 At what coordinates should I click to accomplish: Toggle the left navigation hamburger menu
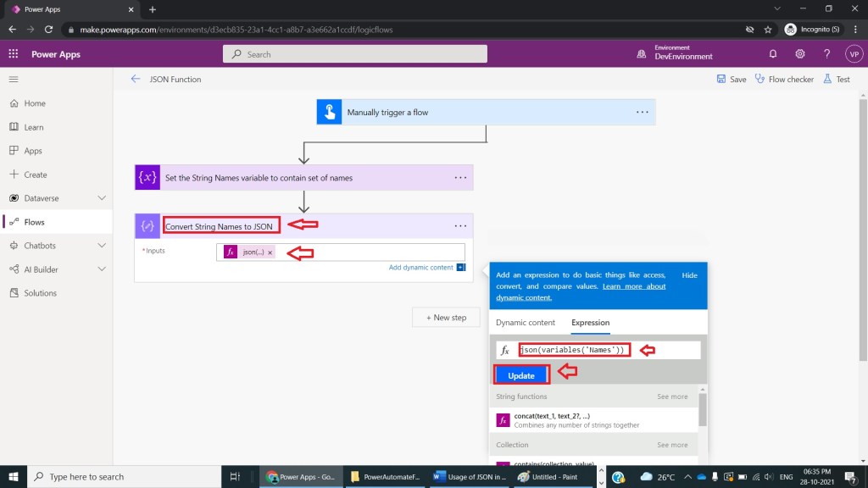(13, 79)
